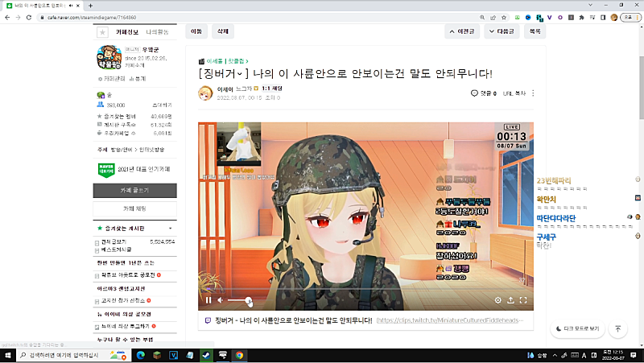This screenshot has width=644, height=363.
Task: Collapse the 즐겨찾는 게시판 section arrow
Action: 171,229
